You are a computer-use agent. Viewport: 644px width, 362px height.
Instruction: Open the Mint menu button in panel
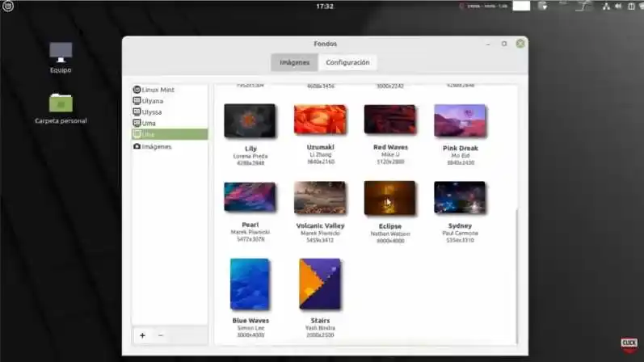pos(8,6)
